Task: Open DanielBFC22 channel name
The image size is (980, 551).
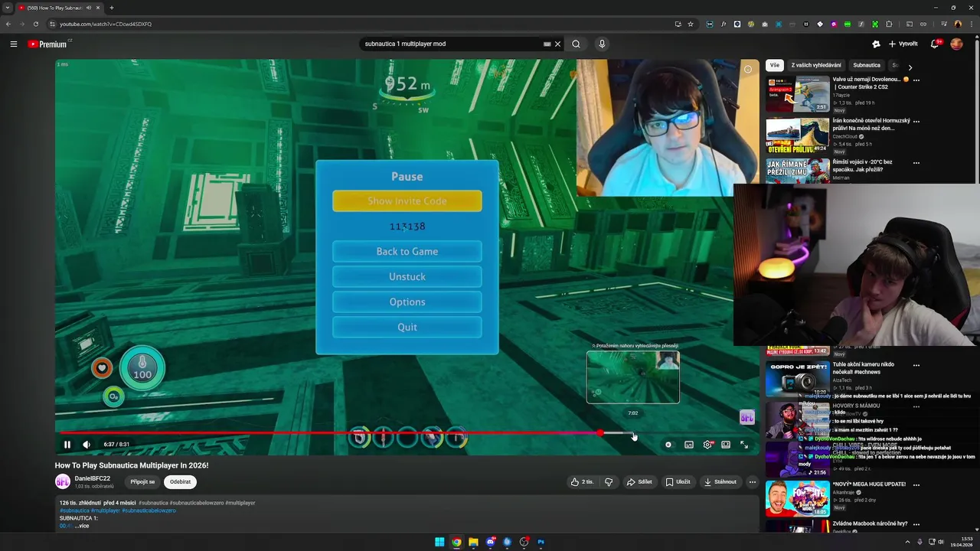Action: 93,478
